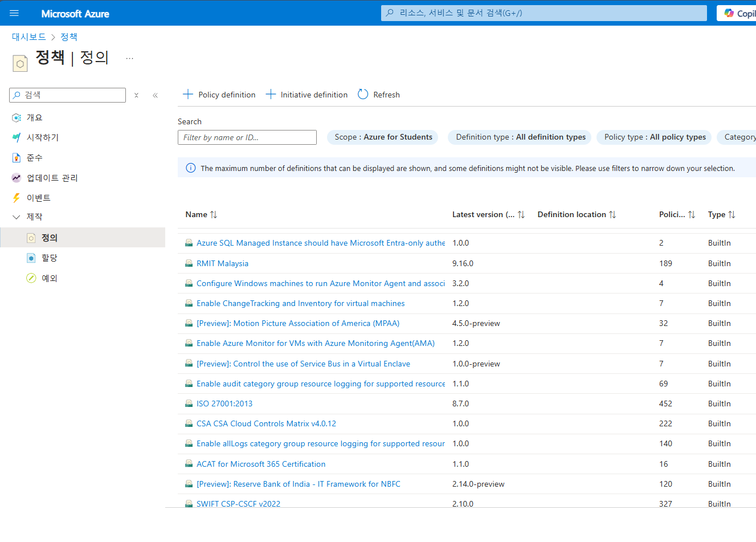Focus the global resource search box

coord(544,13)
